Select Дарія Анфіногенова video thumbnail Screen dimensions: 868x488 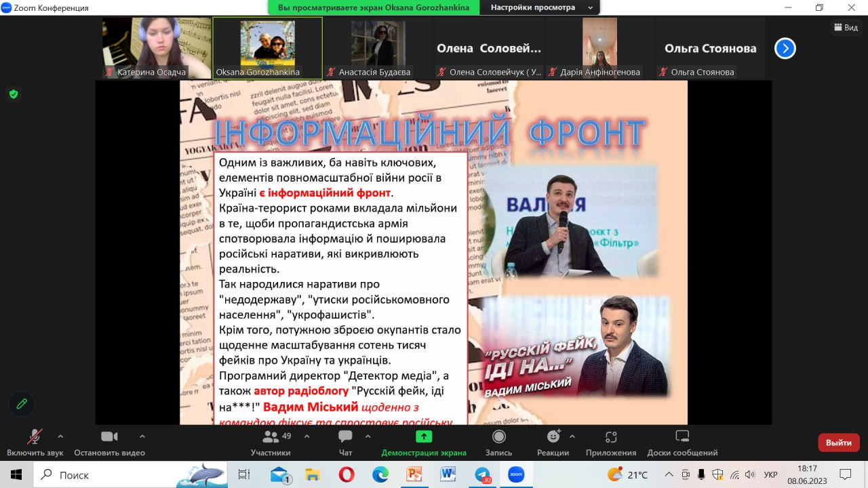599,48
